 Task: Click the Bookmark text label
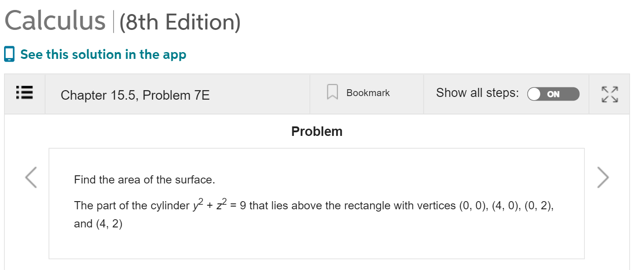pos(368,93)
